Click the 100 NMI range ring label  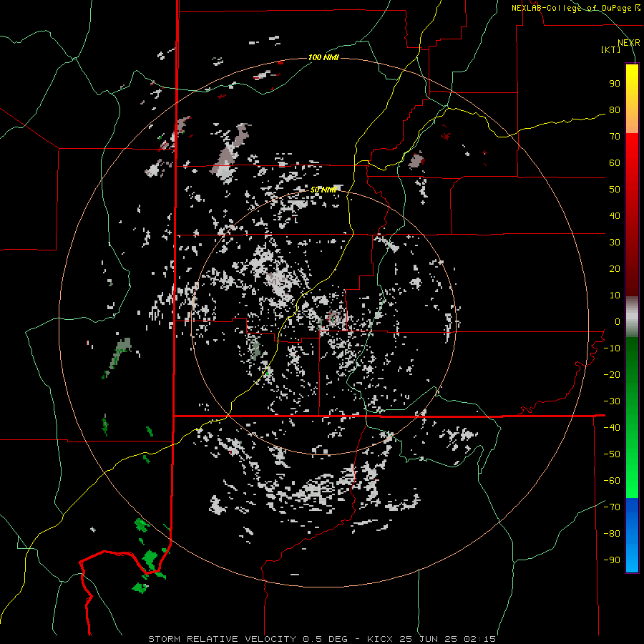[x=323, y=57]
